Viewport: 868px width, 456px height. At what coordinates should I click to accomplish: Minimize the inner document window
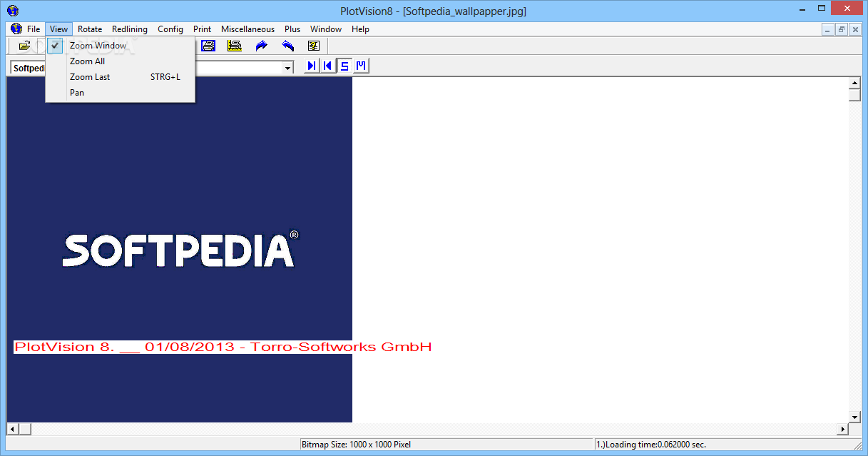click(827, 29)
